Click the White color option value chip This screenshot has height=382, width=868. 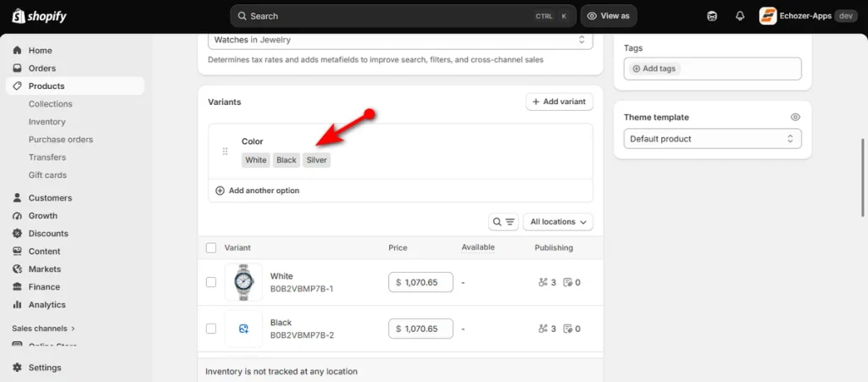point(256,160)
